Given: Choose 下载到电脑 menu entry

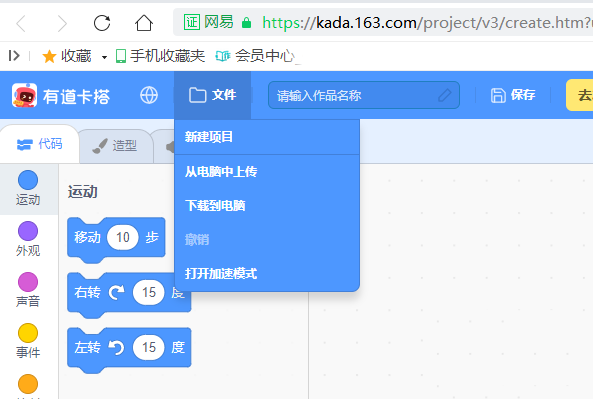Looking at the screenshot, I should click(267, 206).
